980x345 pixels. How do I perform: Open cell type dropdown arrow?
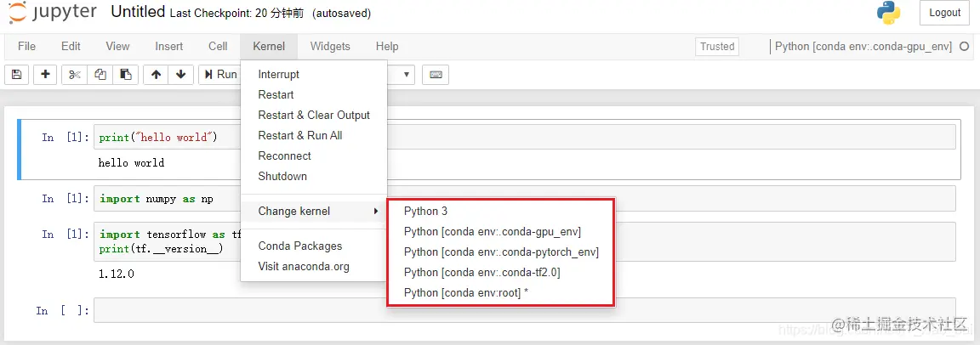tap(407, 74)
